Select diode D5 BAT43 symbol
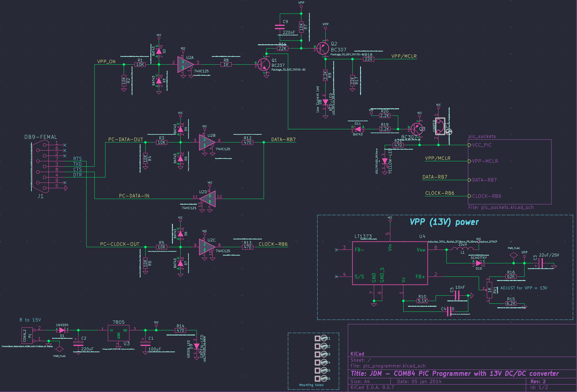Screen dimensions: 577x392 (180, 158)
